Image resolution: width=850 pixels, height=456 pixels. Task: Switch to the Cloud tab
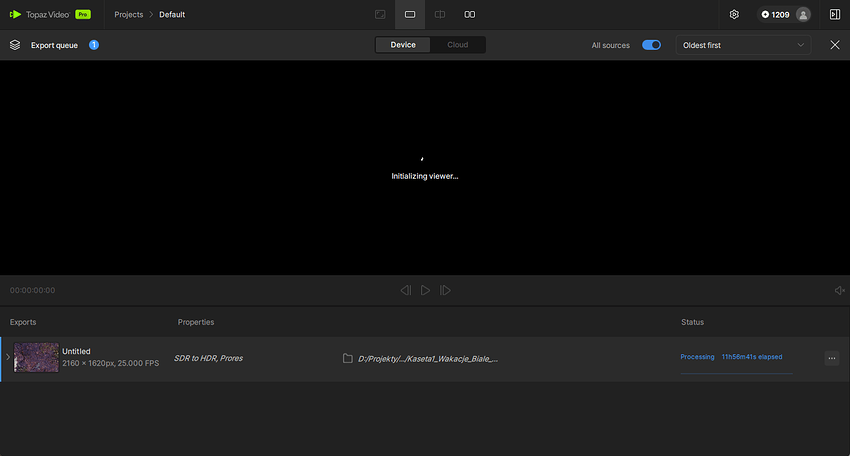tap(458, 45)
